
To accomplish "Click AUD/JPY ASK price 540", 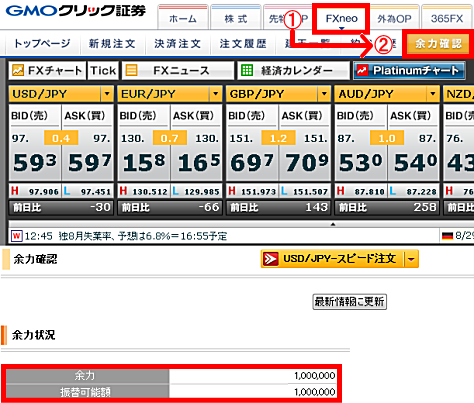I will click(x=415, y=163).
